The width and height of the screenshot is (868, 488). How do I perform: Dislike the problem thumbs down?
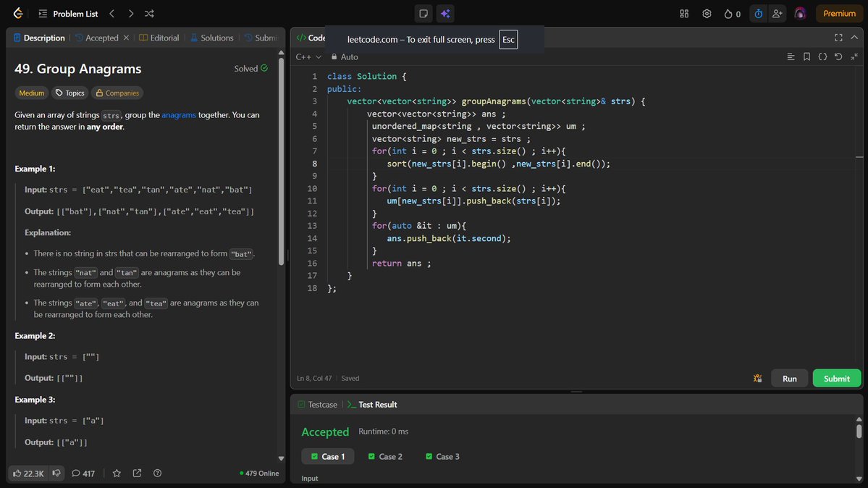56,473
